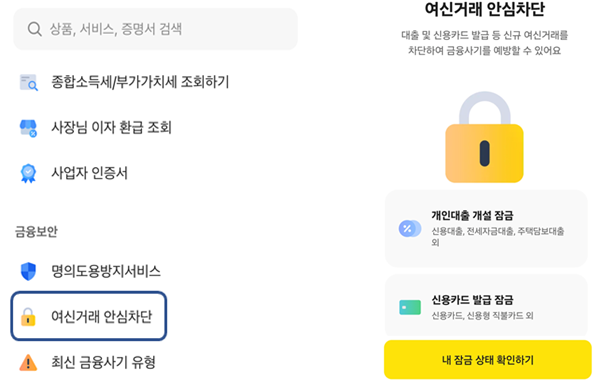Select 사업자 인증서 menu entry
Screen dimensions: 603x382
[x=90, y=173]
